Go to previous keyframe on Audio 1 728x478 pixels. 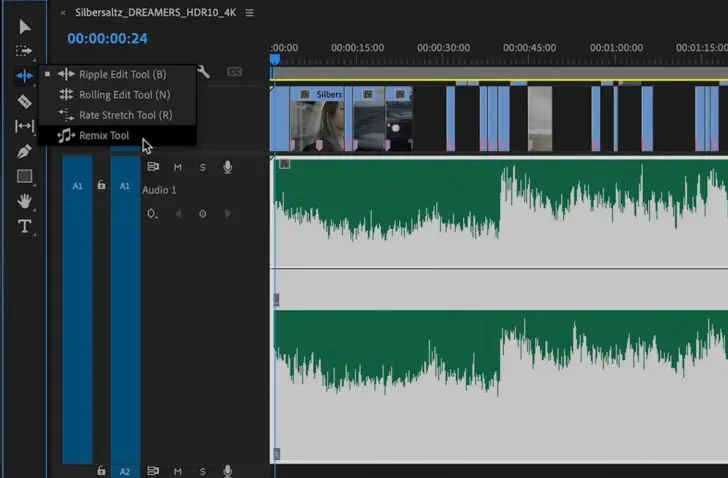tap(179, 214)
